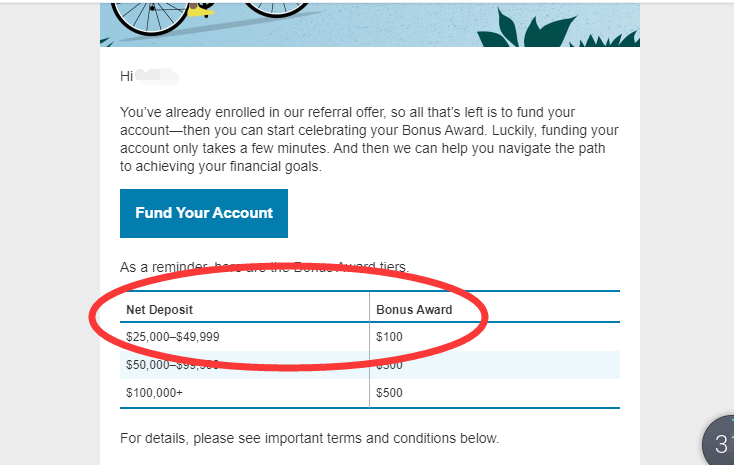Click the dark green plant illustration in banner
The image size is (734, 465).
tap(527, 29)
